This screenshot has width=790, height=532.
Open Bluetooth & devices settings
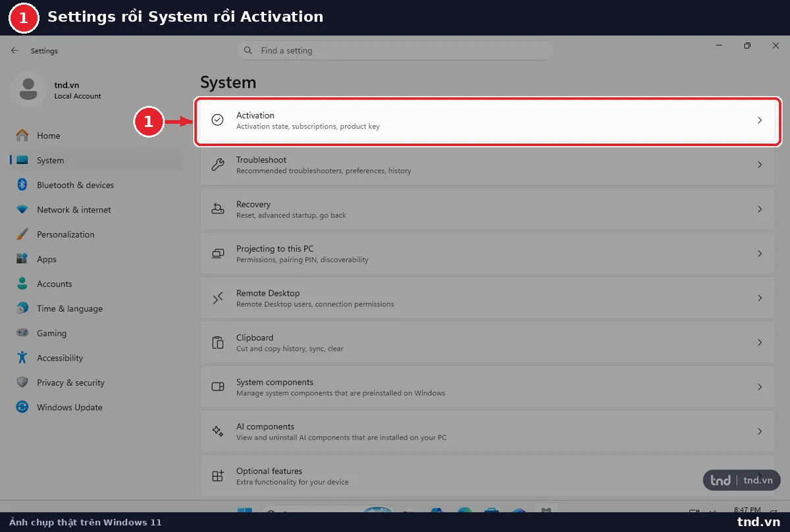click(96, 185)
